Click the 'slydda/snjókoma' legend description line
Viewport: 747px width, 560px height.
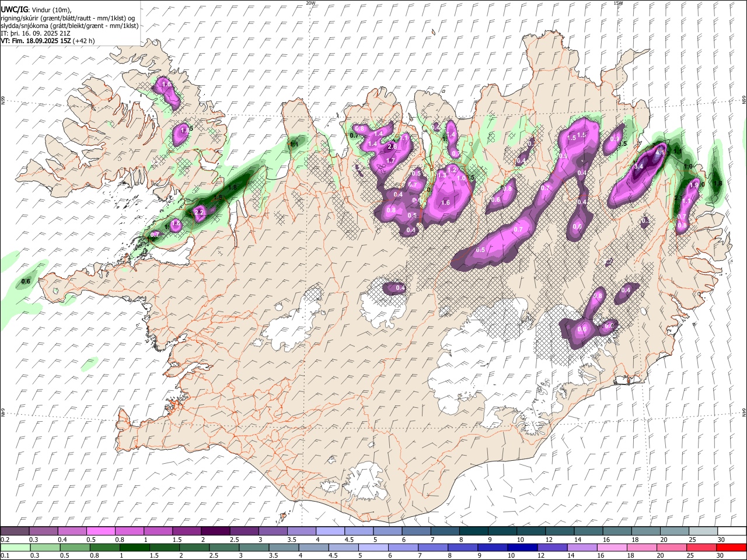[69, 26]
